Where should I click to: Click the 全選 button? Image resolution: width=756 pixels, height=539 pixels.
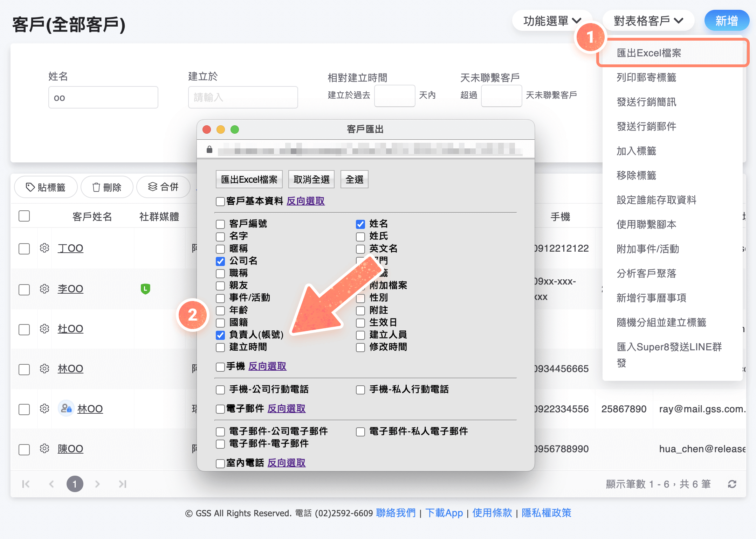(355, 180)
